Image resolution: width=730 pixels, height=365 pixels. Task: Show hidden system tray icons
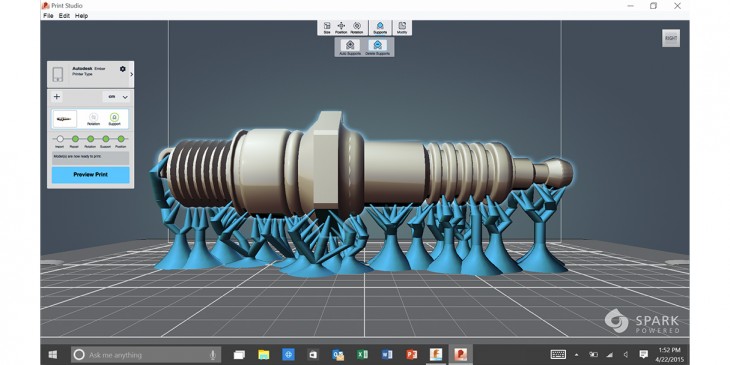577,355
